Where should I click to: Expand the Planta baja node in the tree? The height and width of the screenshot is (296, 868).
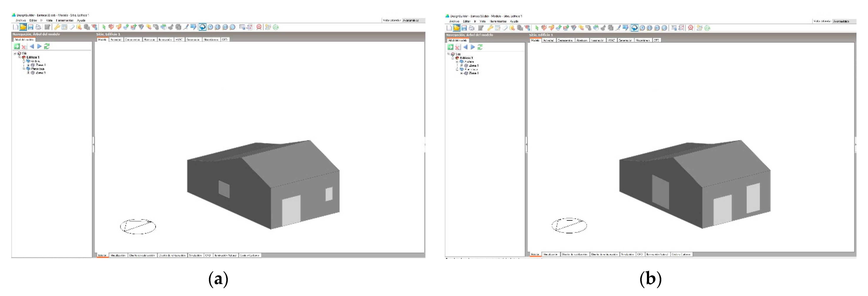(x=24, y=69)
